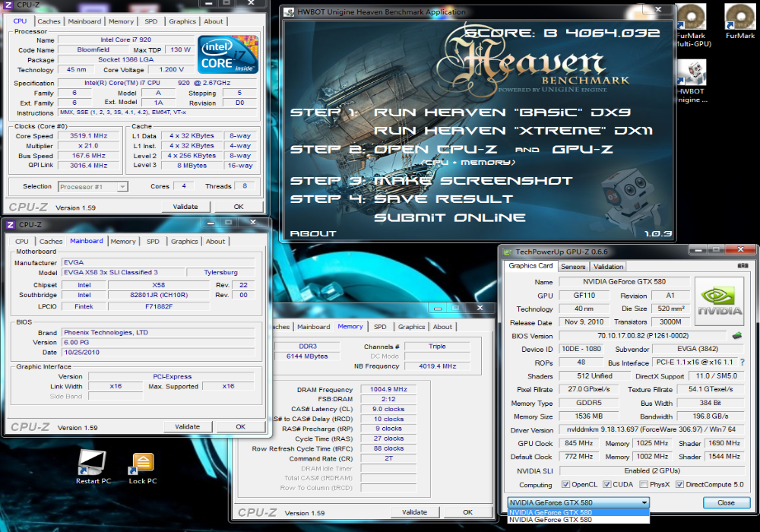Click the Heaven Benchmark title bar icon
760x532 pixels.
point(290,12)
